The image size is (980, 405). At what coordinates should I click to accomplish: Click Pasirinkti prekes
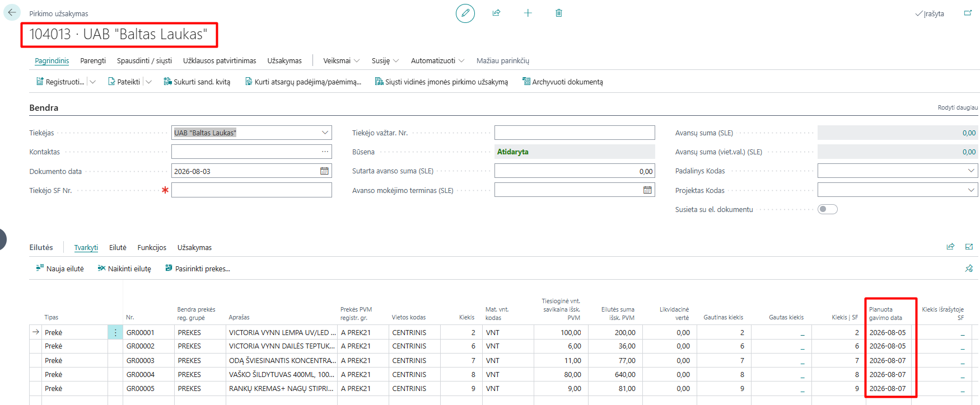coord(198,269)
